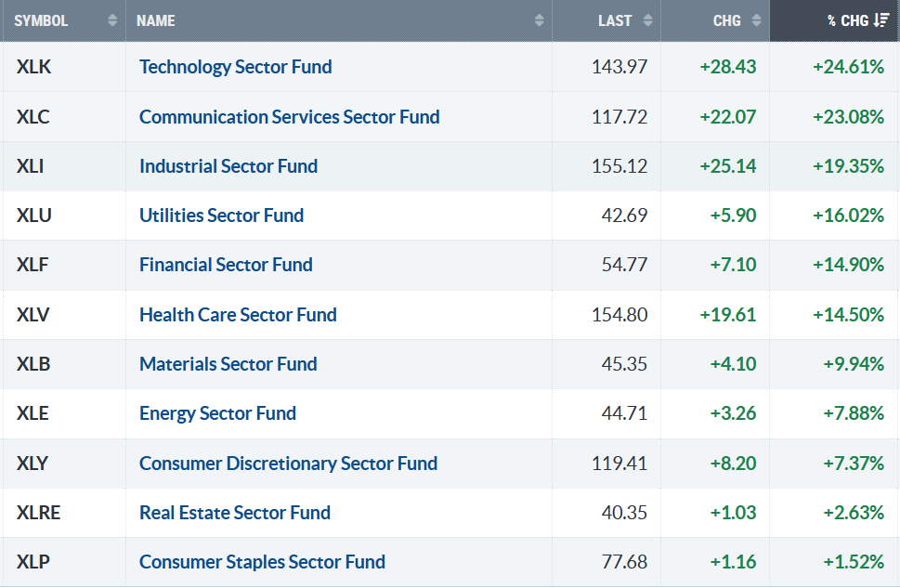Open Energy Sector Fund link
900x588 pixels.
click(x=217, y=413)
